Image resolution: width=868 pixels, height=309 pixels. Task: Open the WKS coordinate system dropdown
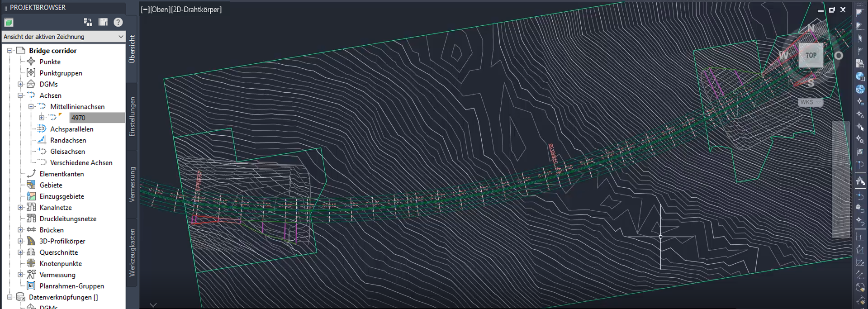tap(810, 102)
